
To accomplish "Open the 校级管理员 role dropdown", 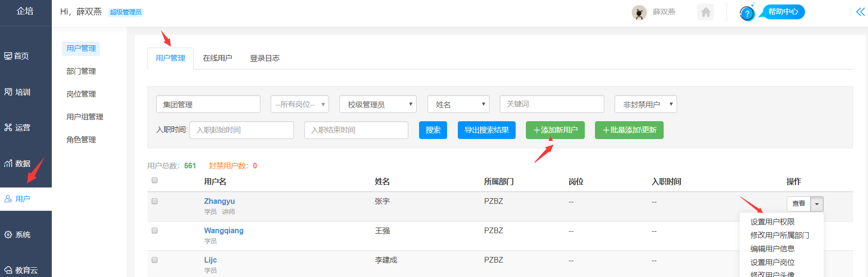I will (378, 104).
